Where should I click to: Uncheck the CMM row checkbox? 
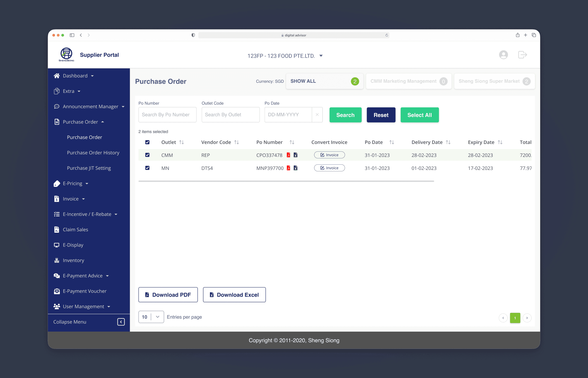tap(147, 155)
